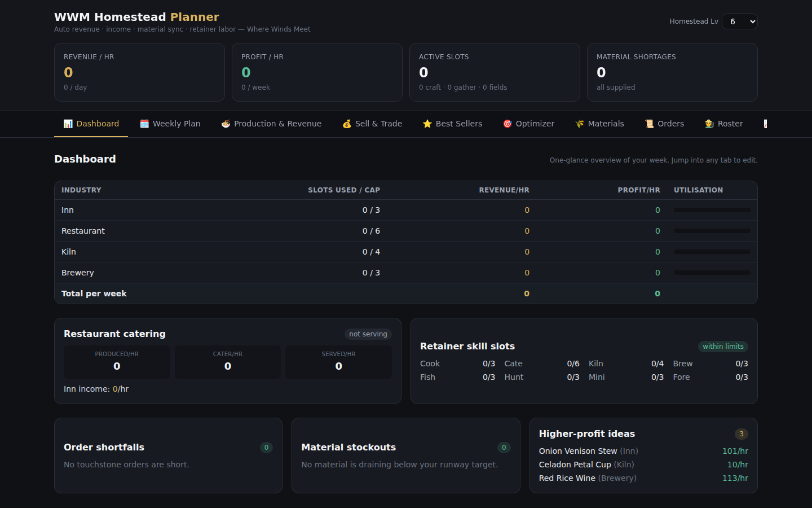Click the Inn income text
812x508 pixels.
pos(96,389)
